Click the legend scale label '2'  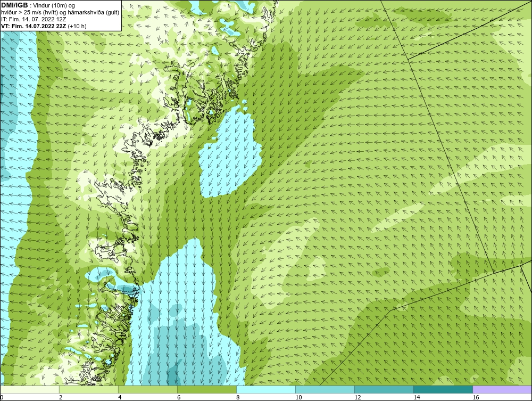tap(61, 397)
